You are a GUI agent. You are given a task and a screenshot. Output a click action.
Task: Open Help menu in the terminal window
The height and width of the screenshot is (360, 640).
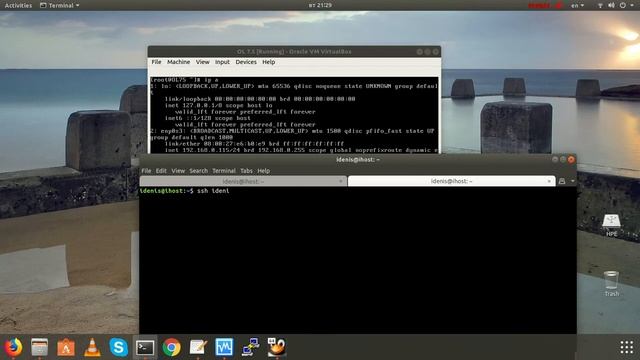(264, 171)
